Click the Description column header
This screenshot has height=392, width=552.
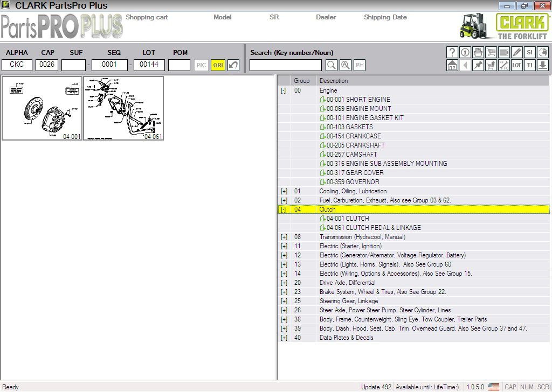(x=432, y=81)
